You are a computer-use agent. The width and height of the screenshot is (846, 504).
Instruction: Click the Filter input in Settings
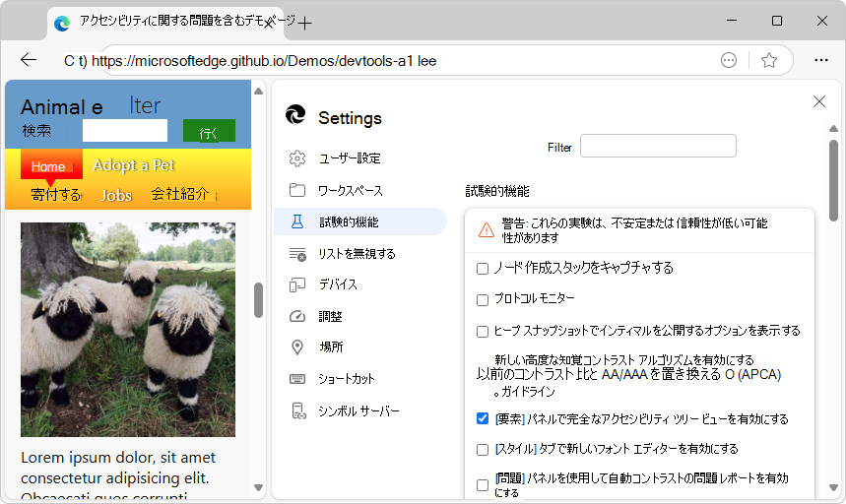pyautogui.click(x=658, y=146)
